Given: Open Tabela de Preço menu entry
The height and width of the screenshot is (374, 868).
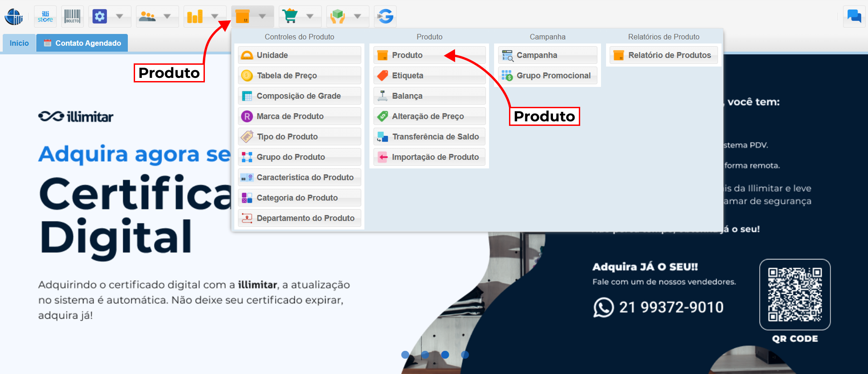Looking at the screenshot, I should (x=286, y=76).
